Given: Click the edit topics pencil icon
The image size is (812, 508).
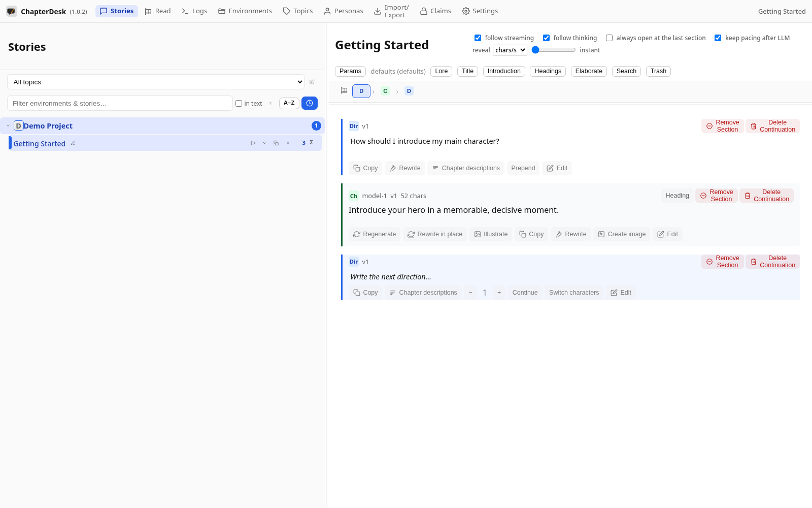Looking at the screenshot, I should click(x=312, y=82).
